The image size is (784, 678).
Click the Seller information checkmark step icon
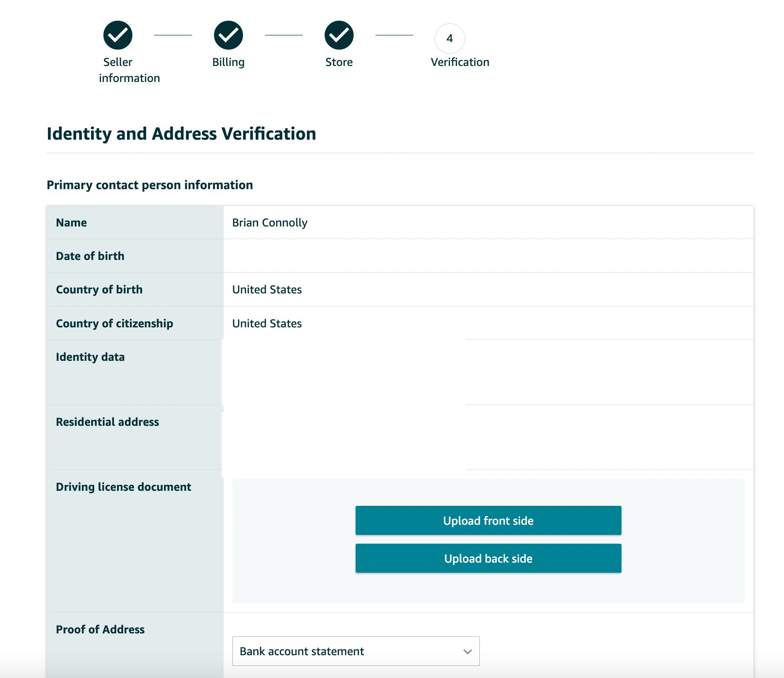118,35
